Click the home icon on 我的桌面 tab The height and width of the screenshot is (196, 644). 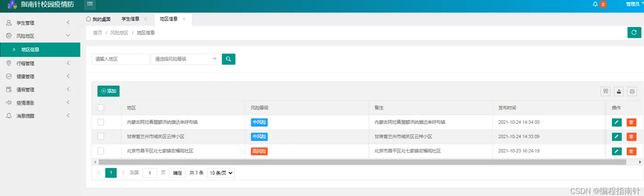pyautogui.click(x=89, y=19)
